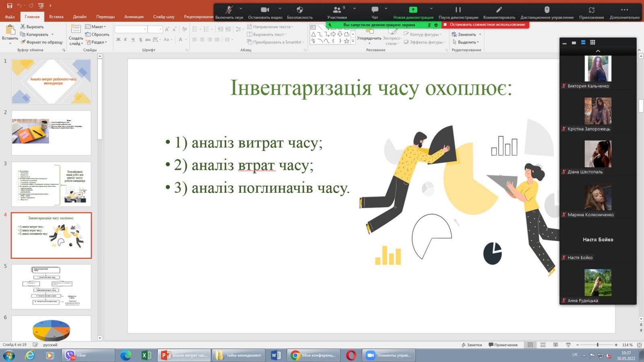Switch to Переходы ribbon tab

[x=105, y=17]
